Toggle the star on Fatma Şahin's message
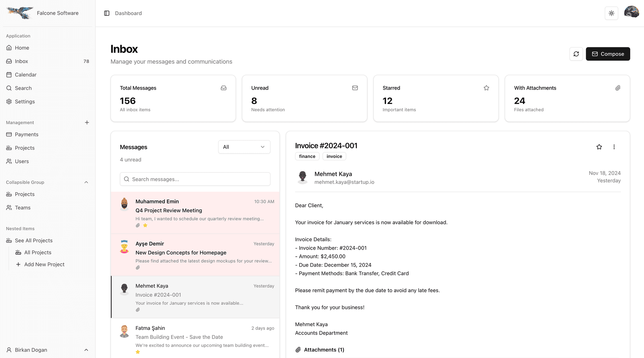 [138, 352]
